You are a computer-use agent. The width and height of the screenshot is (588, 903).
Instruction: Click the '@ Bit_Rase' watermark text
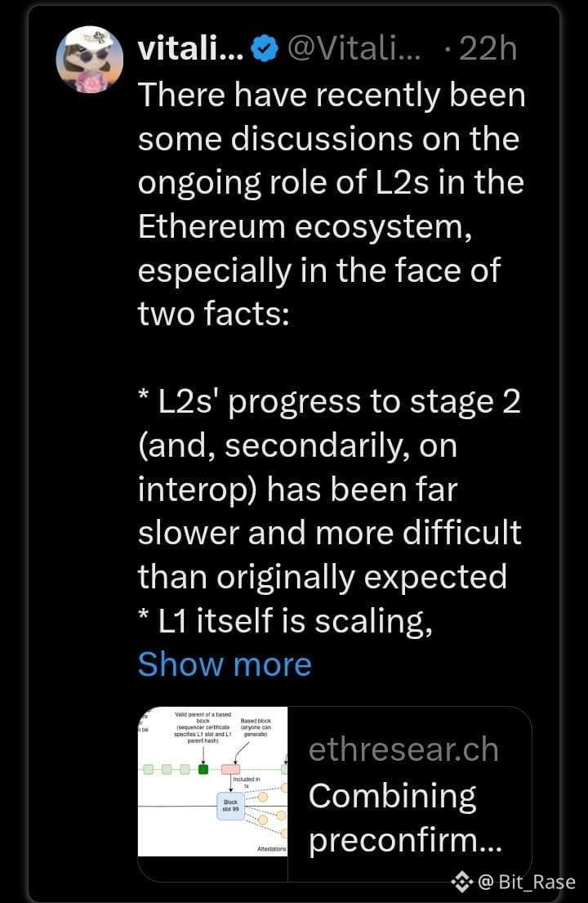coord(527,882)
